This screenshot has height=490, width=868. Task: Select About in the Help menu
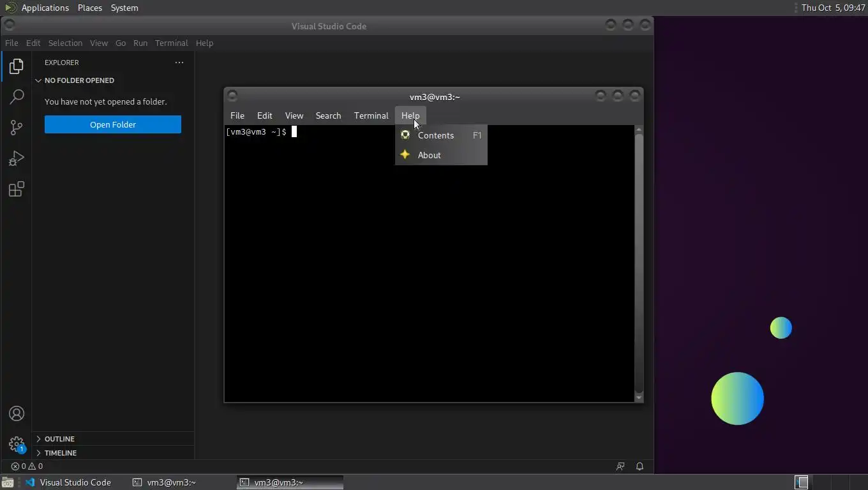(441, 155)
